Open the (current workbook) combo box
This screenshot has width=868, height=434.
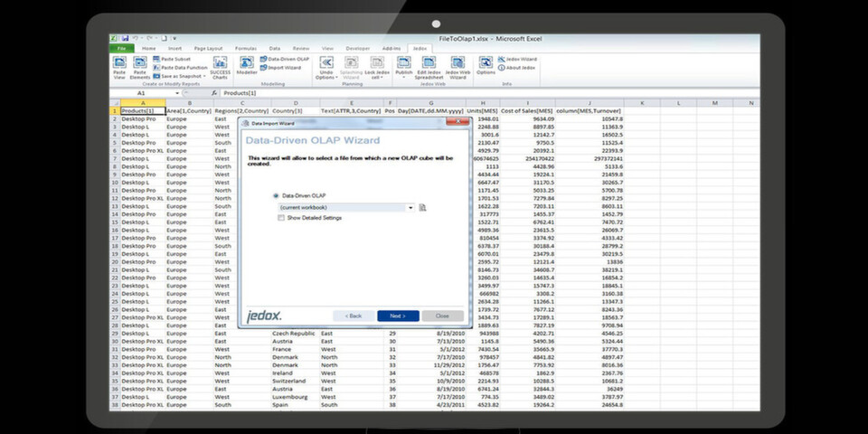346,208
